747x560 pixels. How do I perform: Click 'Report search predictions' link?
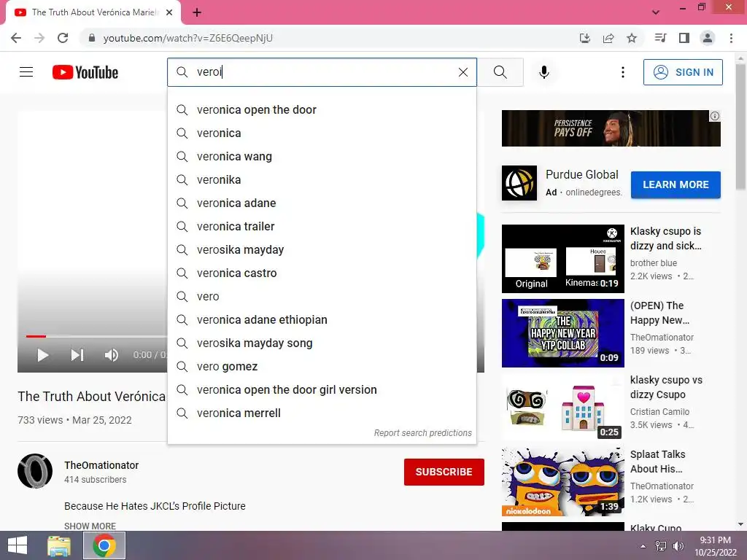(422, 433)
